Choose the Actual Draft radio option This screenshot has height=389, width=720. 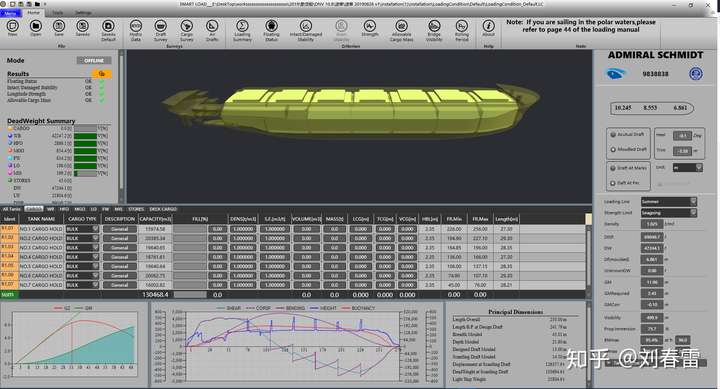point(613,135)
